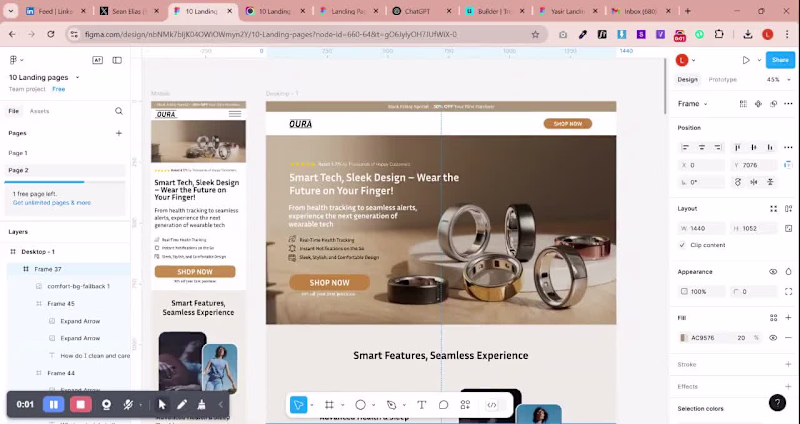The width and height of the screenshot is (800, 424).
Task: Select the Move tool in bottom toolbar
Action: (298, 405)
